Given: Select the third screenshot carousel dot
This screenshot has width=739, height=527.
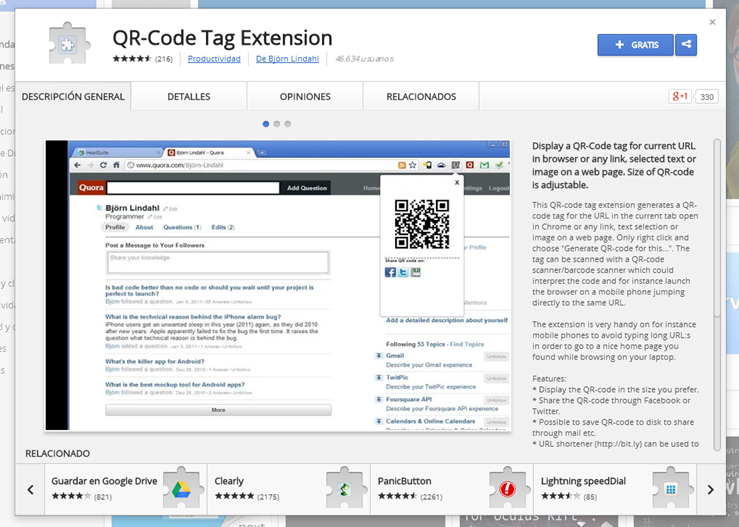Looking at the screenshot, I should 287,124.
